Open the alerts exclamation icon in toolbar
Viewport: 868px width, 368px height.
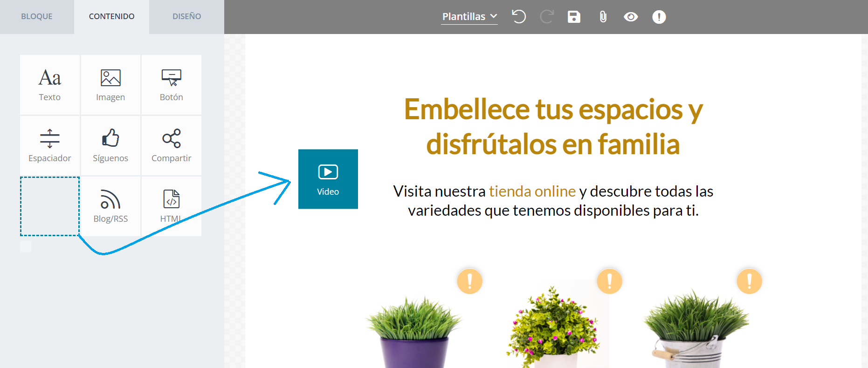(x=659, y=17)
